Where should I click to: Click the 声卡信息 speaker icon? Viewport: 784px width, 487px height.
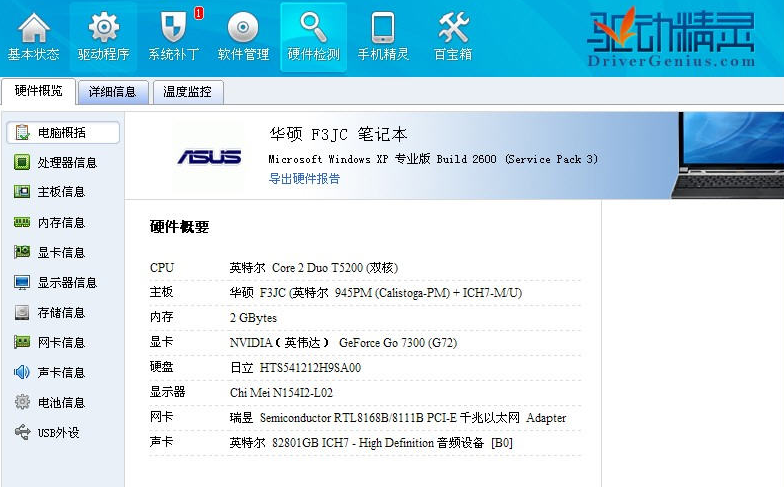pos(22,372)
